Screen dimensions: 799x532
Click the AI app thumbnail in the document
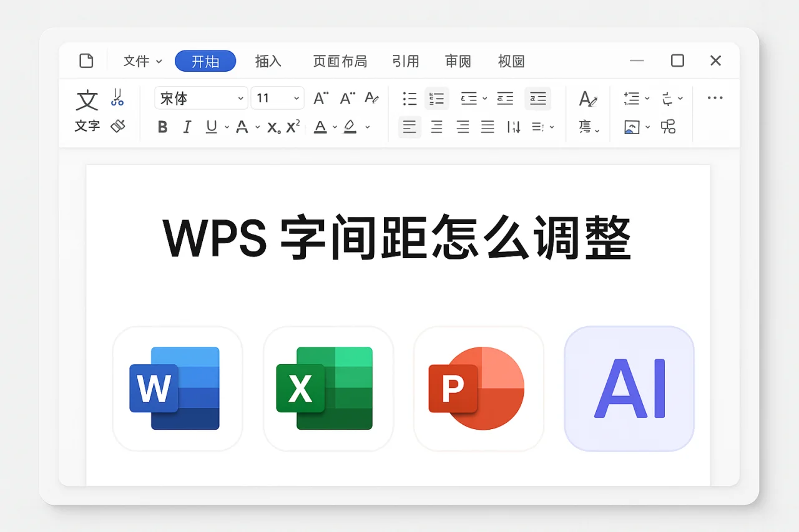point(628,389)
